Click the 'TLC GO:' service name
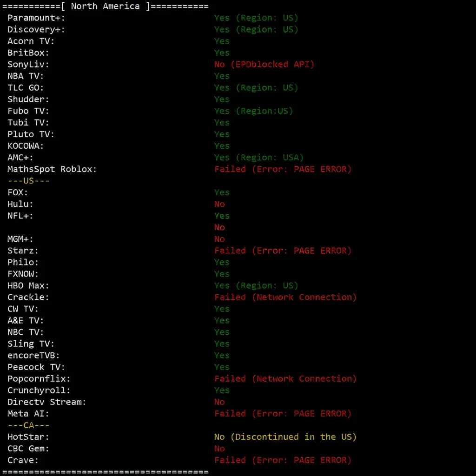 point(26,88)
